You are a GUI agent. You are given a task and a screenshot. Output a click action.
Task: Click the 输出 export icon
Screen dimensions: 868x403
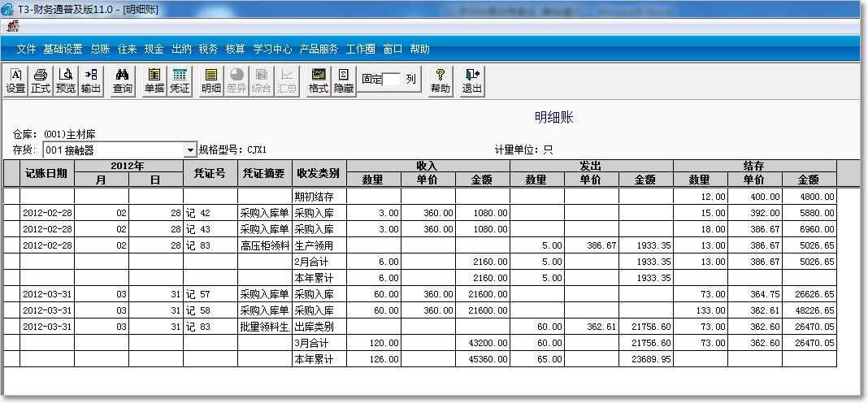pos(91,80)
